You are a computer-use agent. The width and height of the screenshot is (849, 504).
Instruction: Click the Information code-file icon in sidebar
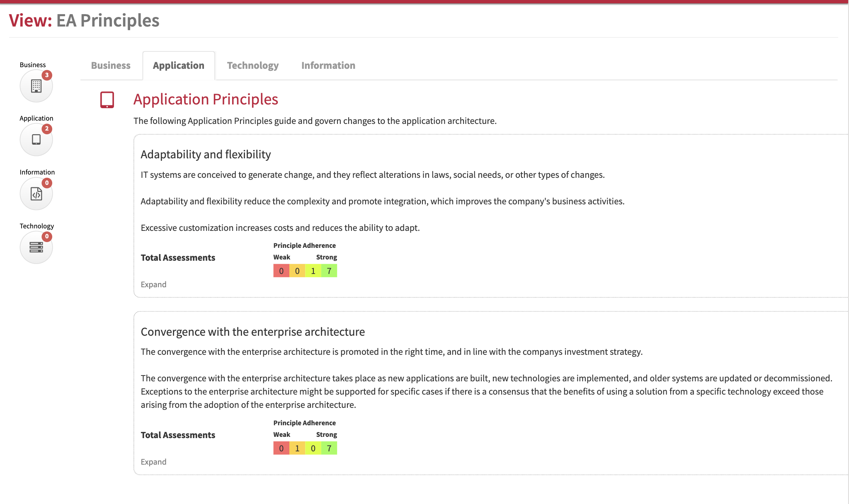point(36,194)
